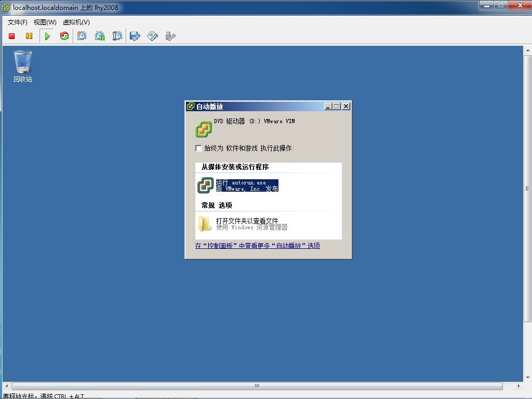Open the 视图(W) menu

(45, 22)
